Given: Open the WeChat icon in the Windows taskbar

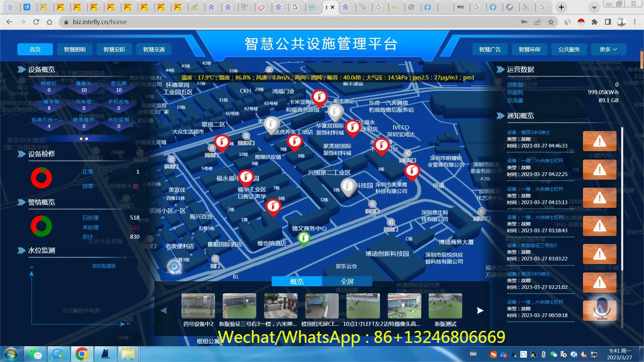Looking at the screenshot, I should 35,354.
